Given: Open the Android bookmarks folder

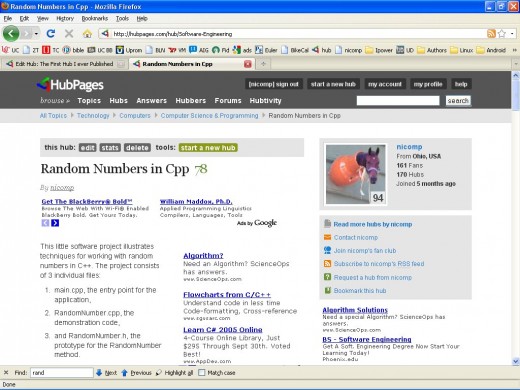Looking at the screenshot, I should point(491,50).
